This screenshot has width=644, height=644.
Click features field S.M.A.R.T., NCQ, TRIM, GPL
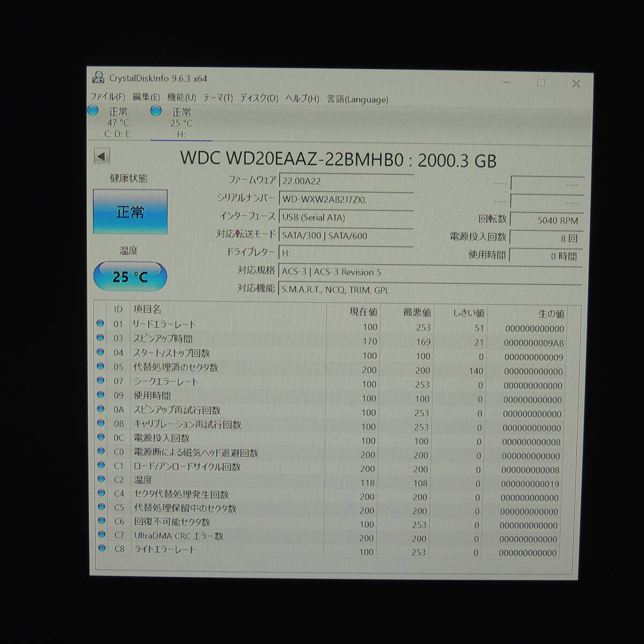click(x=430, y=290)
